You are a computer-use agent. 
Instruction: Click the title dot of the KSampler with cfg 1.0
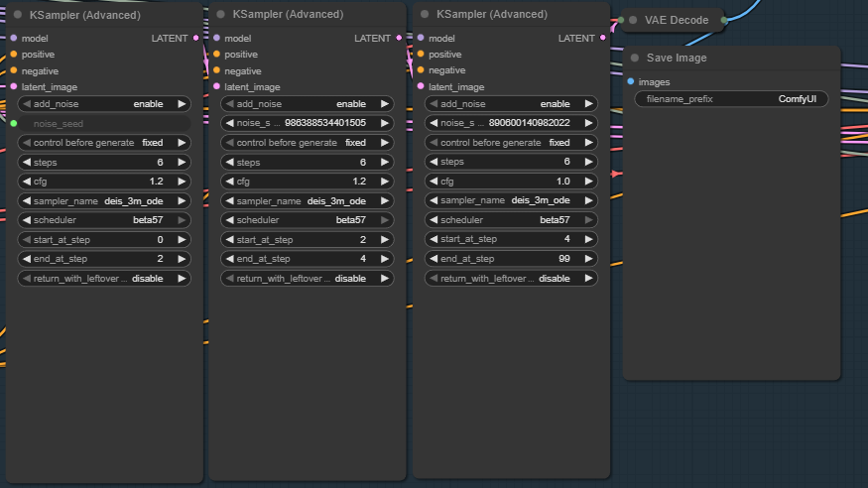tap(425, 15)
